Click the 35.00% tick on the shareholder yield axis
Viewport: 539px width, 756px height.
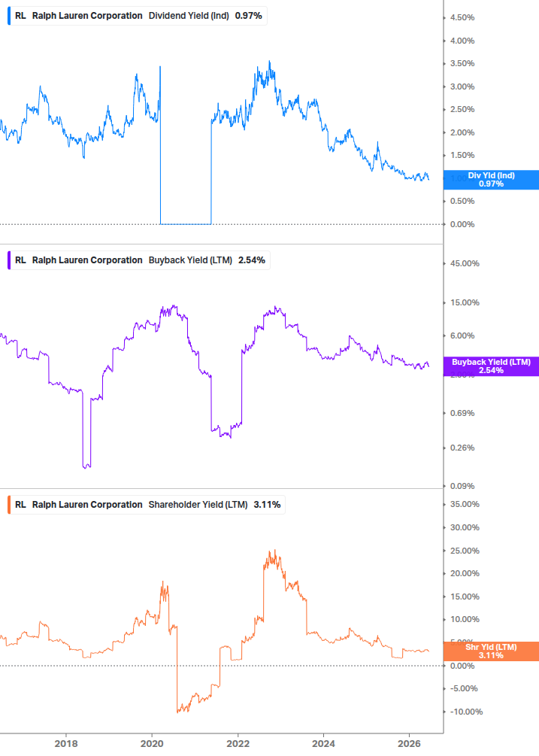[465, 504]
